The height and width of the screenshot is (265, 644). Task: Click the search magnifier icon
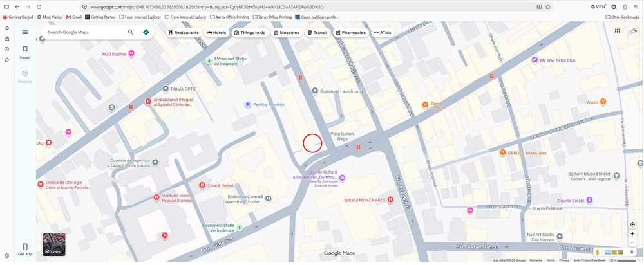pos(131,32)
